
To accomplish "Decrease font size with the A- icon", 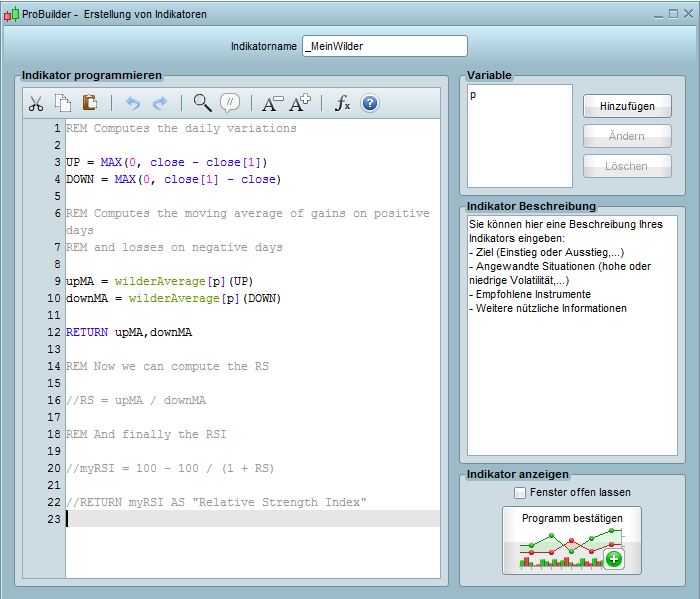I will 272,103.
